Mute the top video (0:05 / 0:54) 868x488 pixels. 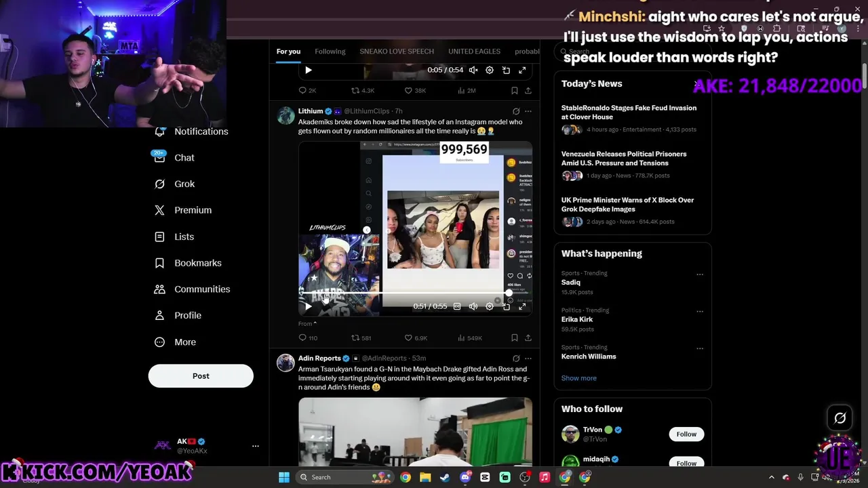473,70
